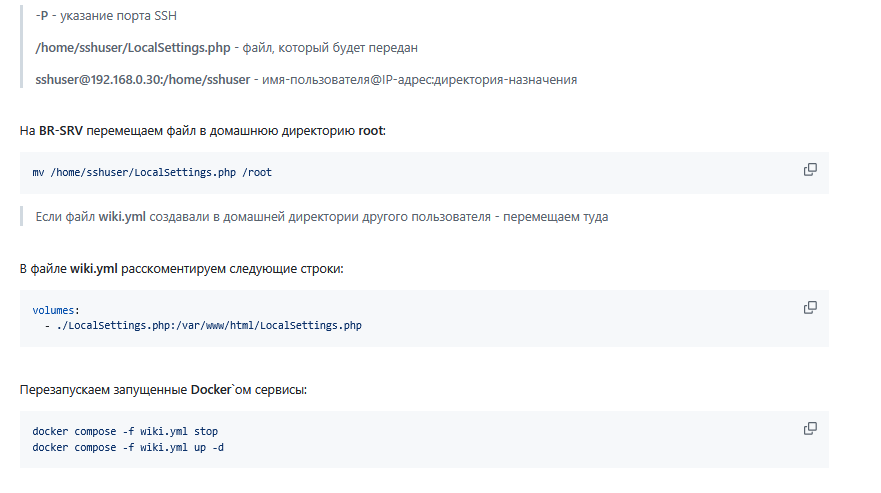Screen dimensions: 881x493
Task: Click the blue volumes: keyword
Action: pyautogui.click(x=53, y=310)
